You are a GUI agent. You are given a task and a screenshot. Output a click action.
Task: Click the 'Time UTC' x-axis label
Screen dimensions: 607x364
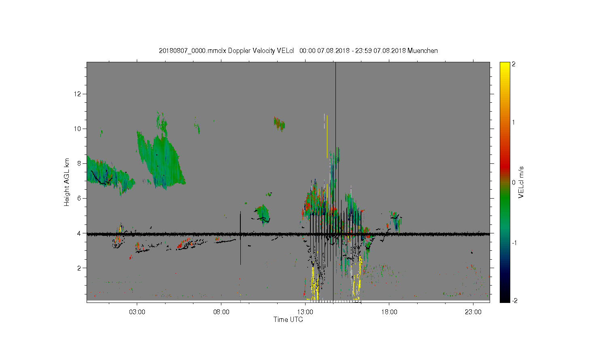pyautogui.click(x=288, y=320)
